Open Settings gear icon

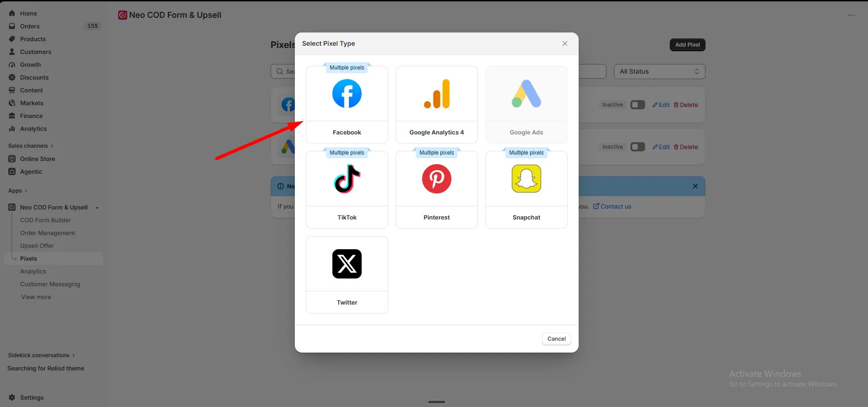12,397
